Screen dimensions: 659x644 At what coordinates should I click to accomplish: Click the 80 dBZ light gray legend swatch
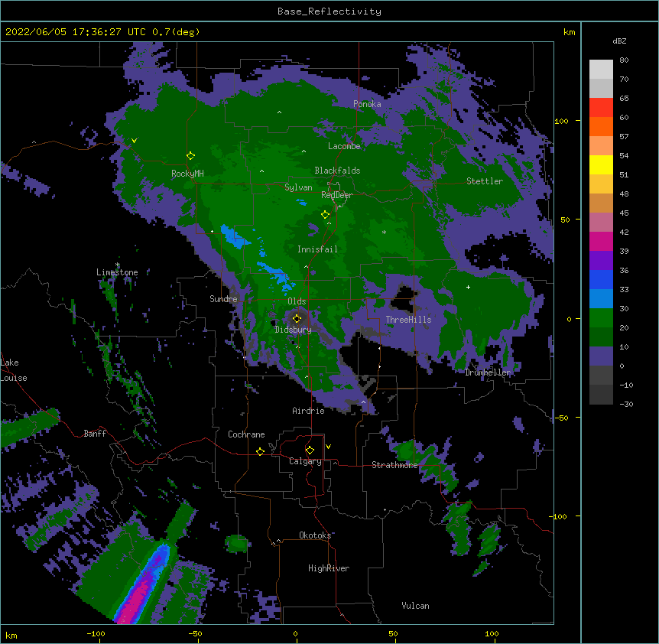[601, 70]
